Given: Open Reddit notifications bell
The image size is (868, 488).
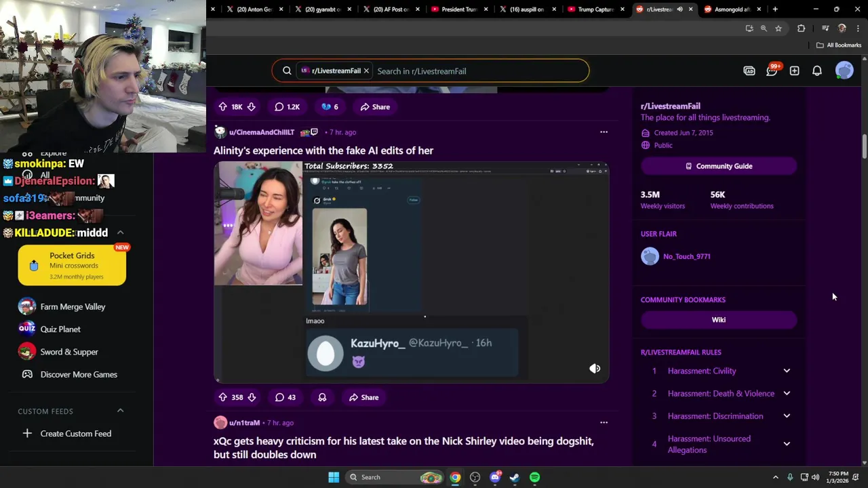Looking at the screenshot, I should tap(817, 70).
